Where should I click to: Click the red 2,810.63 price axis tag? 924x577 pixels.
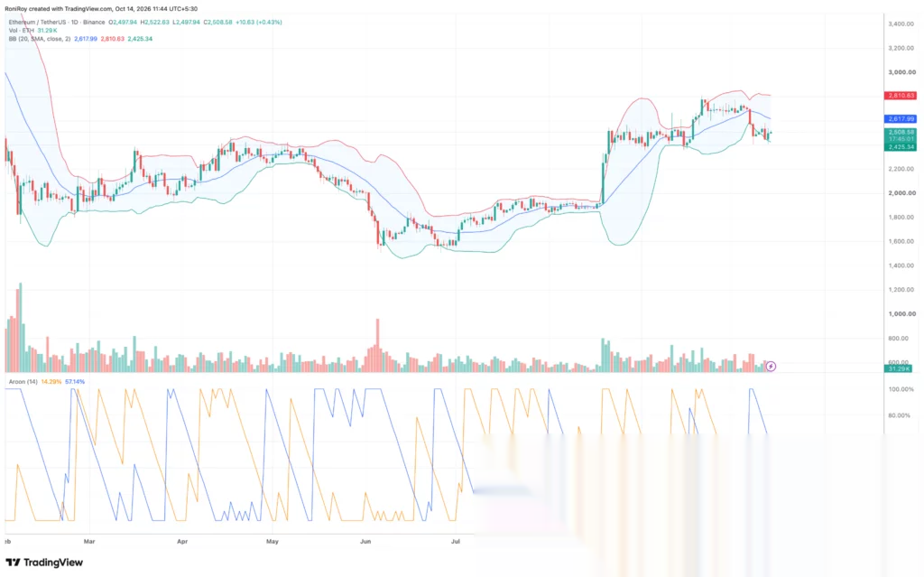(x=901, y=96)
